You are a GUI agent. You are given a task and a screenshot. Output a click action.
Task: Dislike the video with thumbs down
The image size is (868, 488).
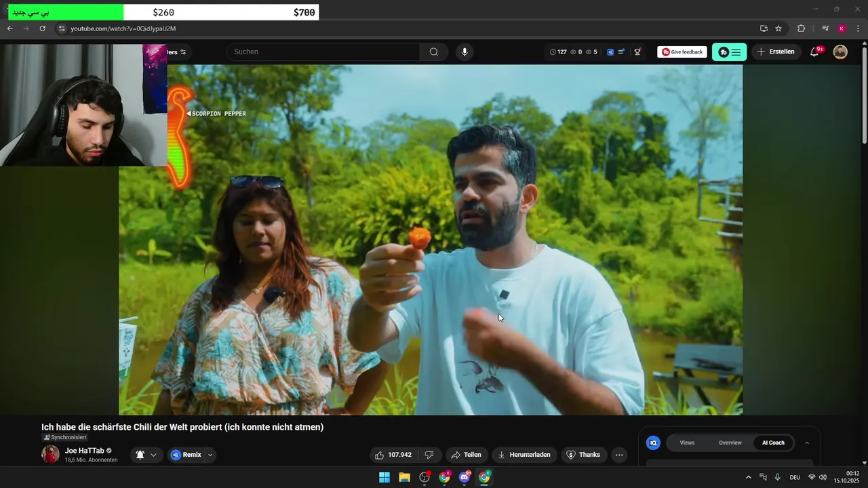tap(429, 455)
